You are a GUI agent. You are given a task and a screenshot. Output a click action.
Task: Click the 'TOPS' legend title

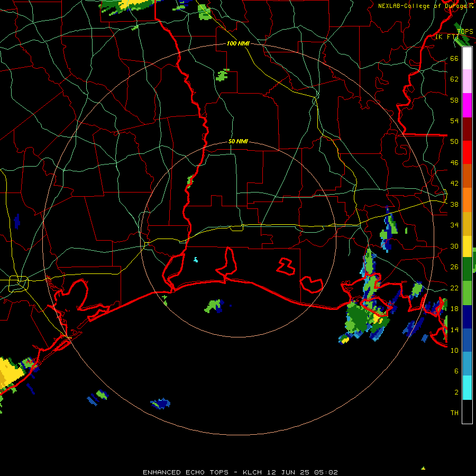(465, 32)
